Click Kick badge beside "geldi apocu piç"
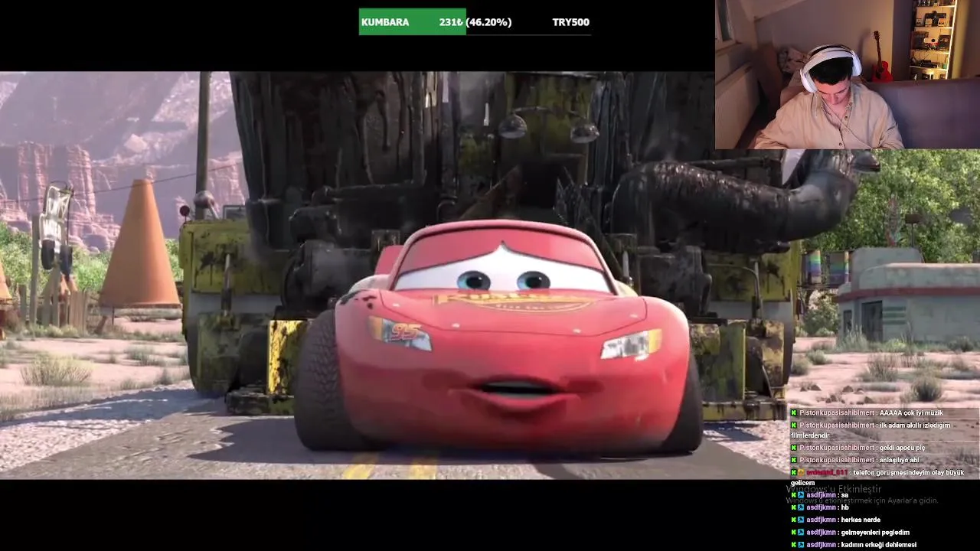 tap(794, 448)
